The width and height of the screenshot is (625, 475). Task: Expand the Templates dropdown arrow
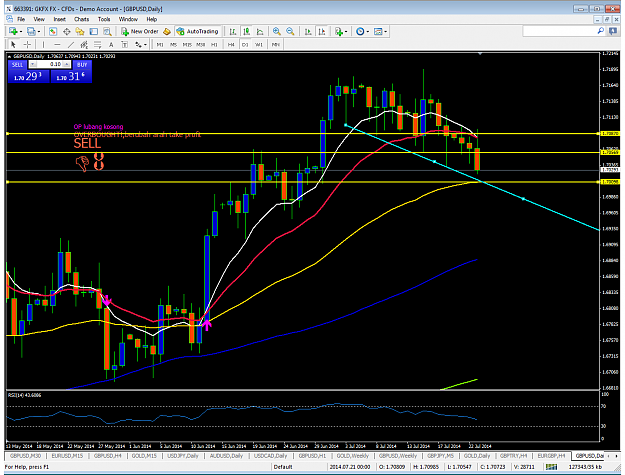pyautogui.click(x=385, y=31)
